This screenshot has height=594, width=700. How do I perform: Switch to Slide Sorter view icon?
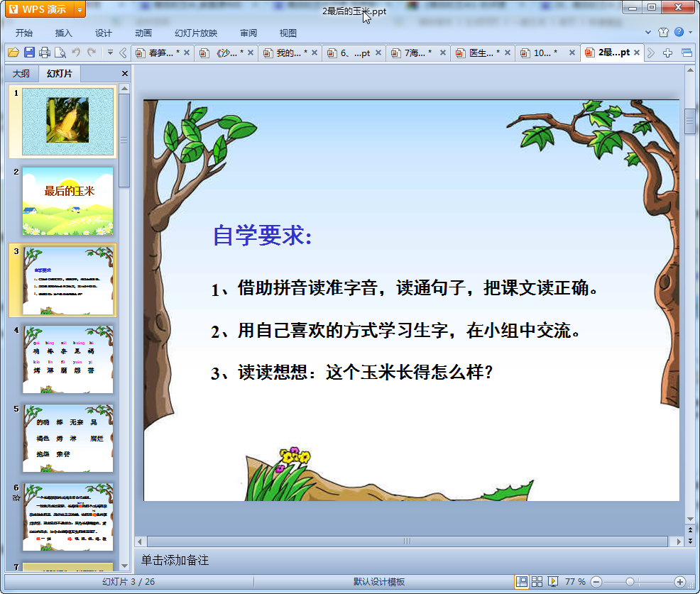(537, 581)
